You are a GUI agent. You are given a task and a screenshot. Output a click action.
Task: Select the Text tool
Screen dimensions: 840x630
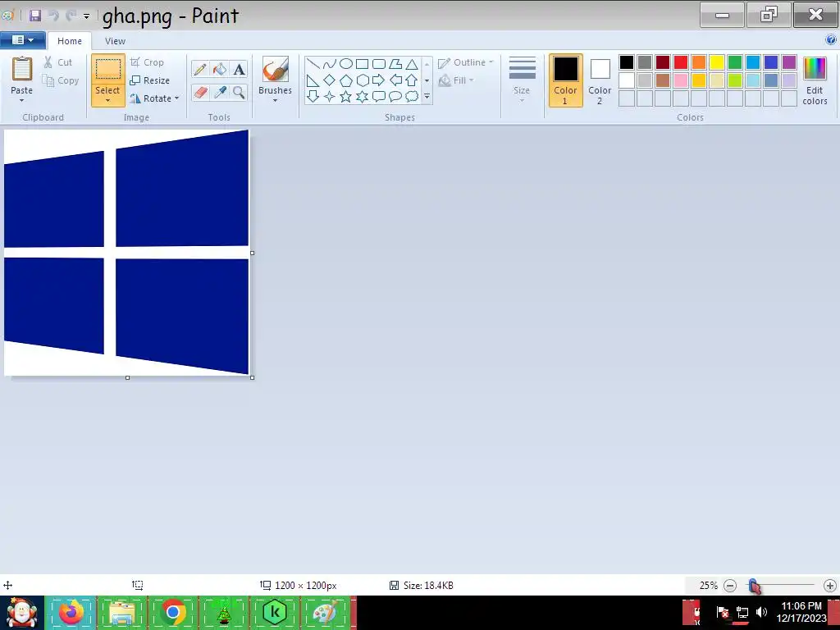(239, 69)
